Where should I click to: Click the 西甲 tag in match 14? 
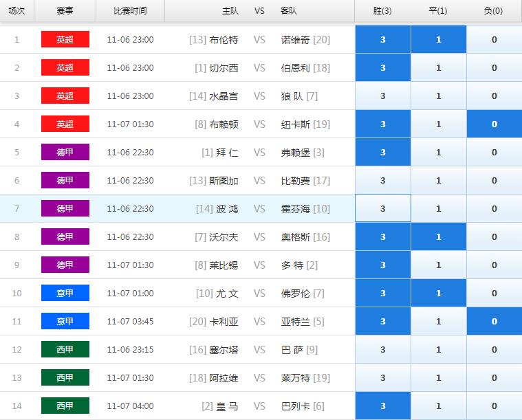coord(65,406)
